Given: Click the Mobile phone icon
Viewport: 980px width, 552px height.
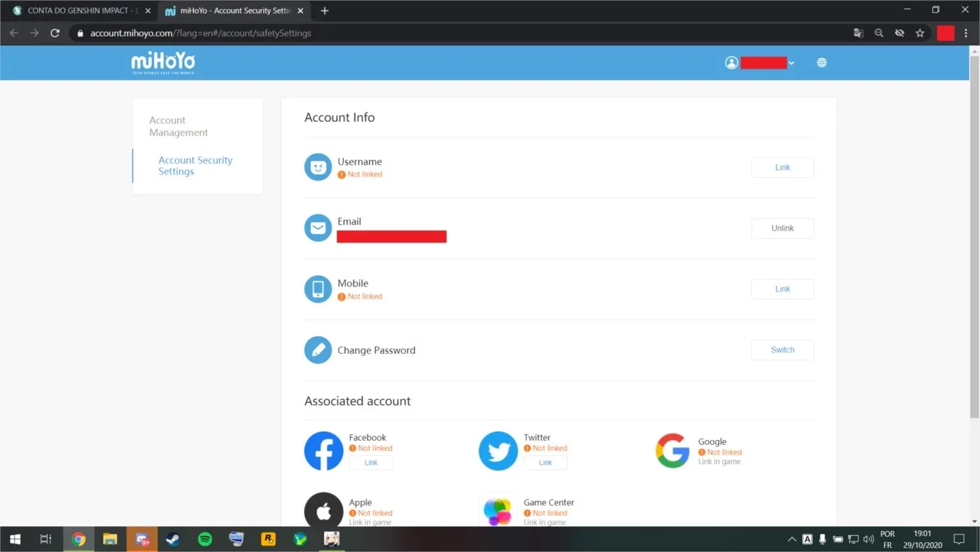Looking at the screenshot, I should pyautogui.click(x=318, y=289).
